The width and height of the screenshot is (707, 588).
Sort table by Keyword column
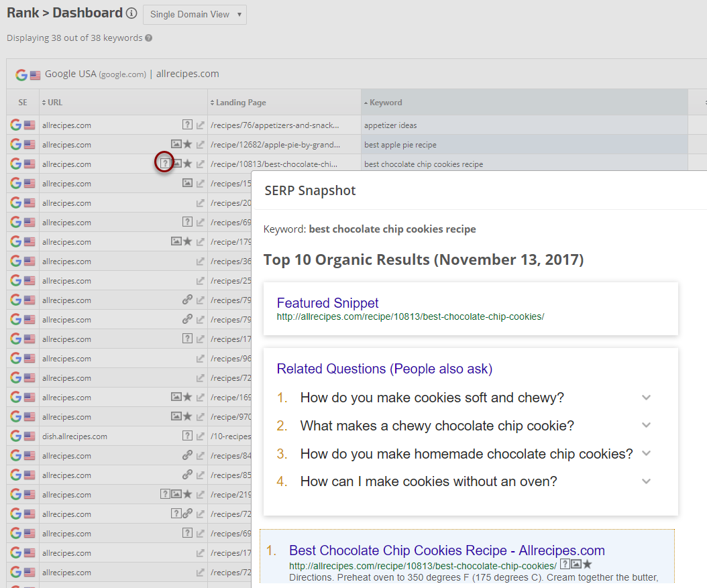pyautogui.click(x=383, y=103)
